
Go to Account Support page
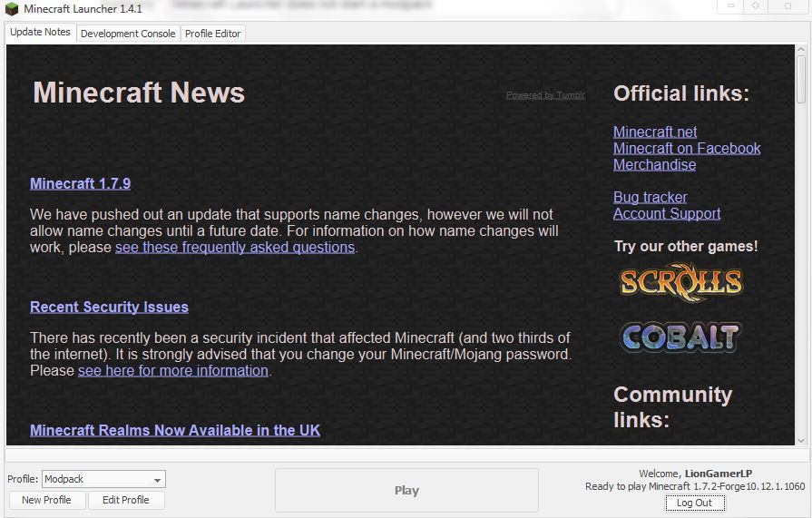click(x=667, y=213)
